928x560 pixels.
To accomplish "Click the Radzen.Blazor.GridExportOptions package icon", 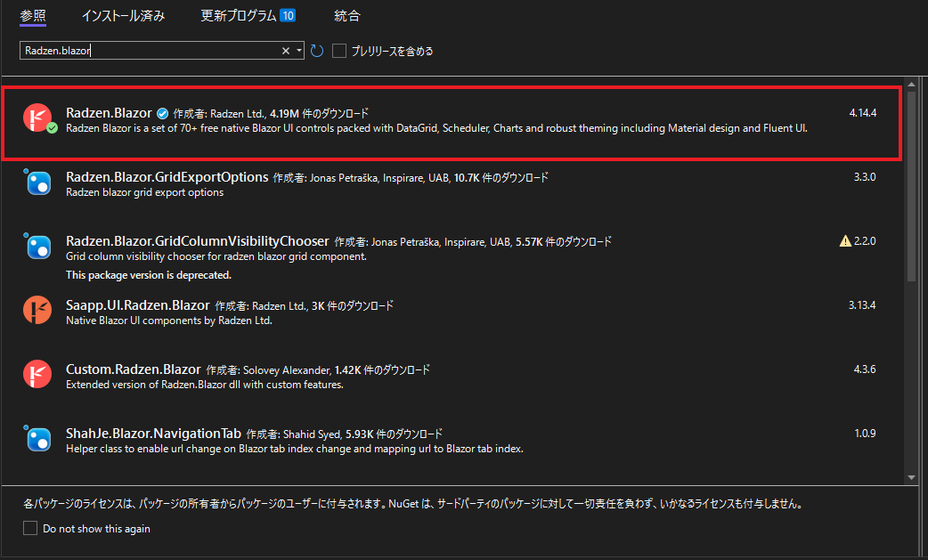I will (x=38, y=183).
